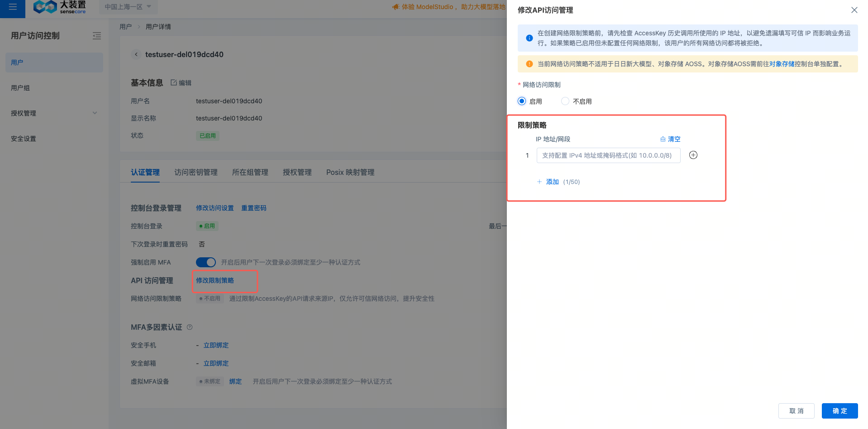Select the 不启用 radio option
Viewport: 868px width, 429px height.
[565, 101]
